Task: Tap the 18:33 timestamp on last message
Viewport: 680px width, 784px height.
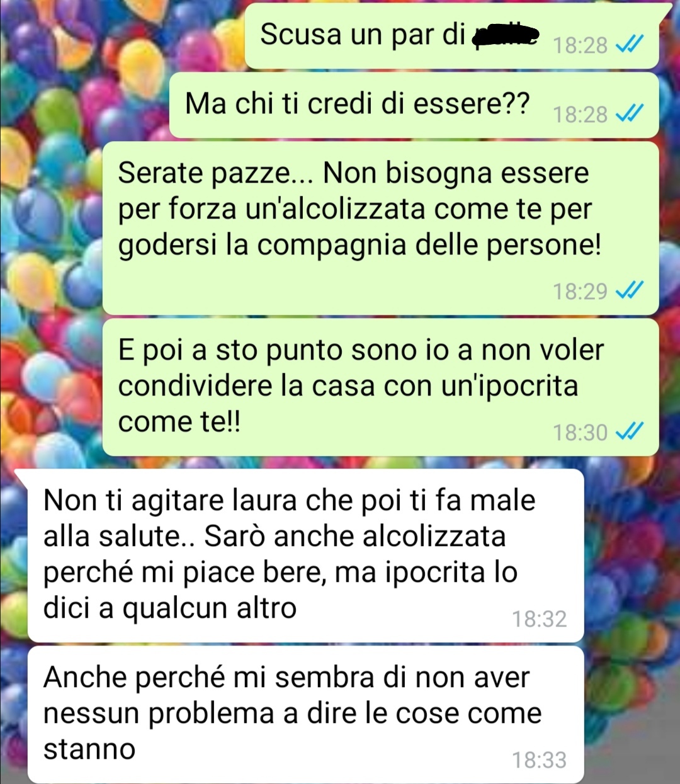Action: tap(539, 760)
